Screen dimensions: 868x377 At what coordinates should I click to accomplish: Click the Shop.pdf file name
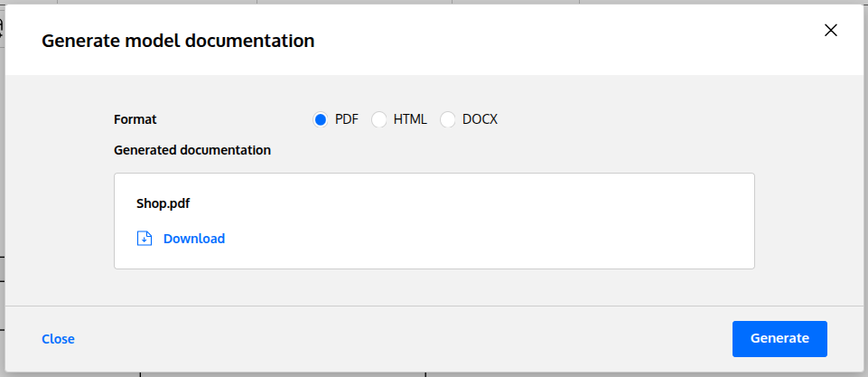point(163,203)
